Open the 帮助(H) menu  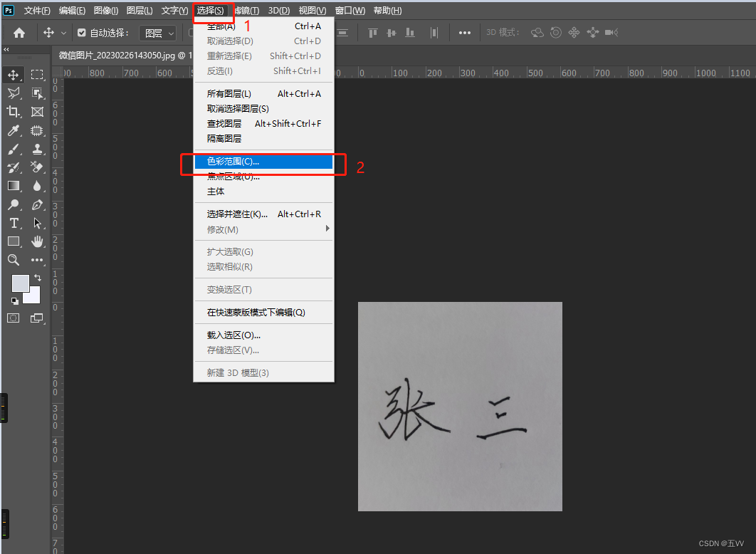[x=388, y=10]
